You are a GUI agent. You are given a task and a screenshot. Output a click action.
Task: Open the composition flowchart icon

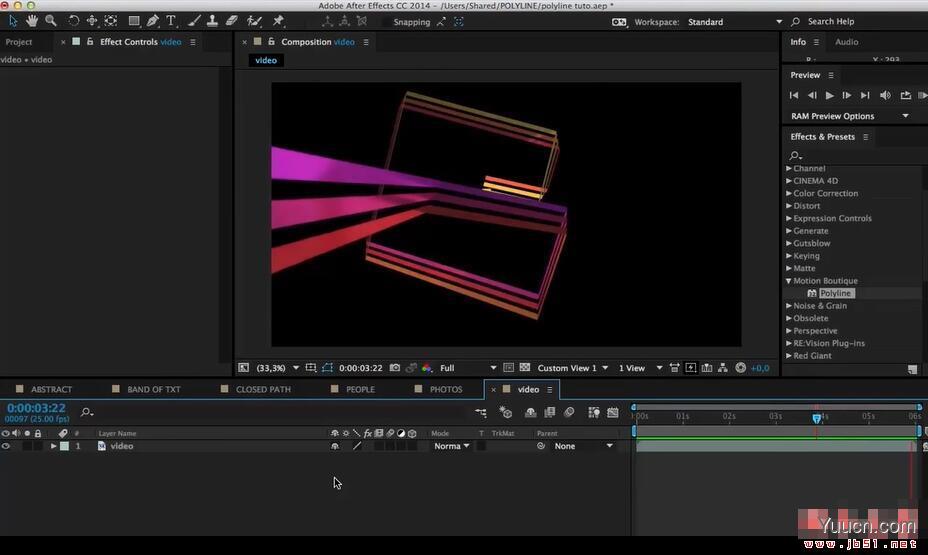(x=723, y=368)
